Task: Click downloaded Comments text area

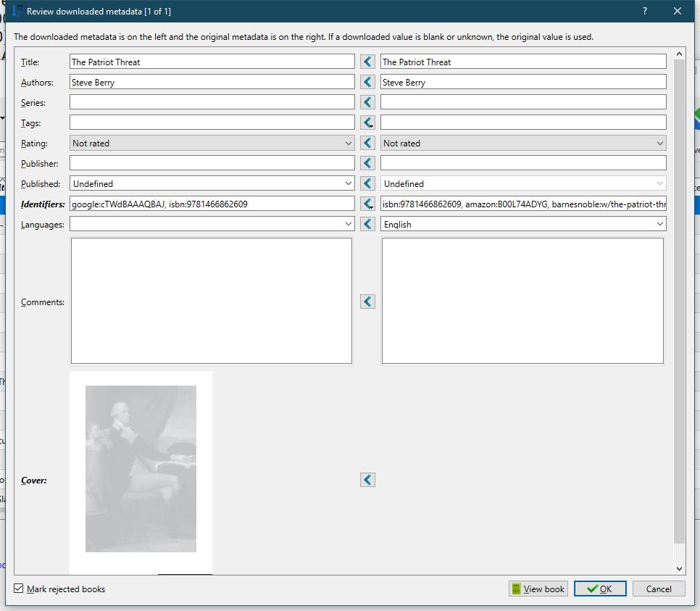Action: [212, 301]
